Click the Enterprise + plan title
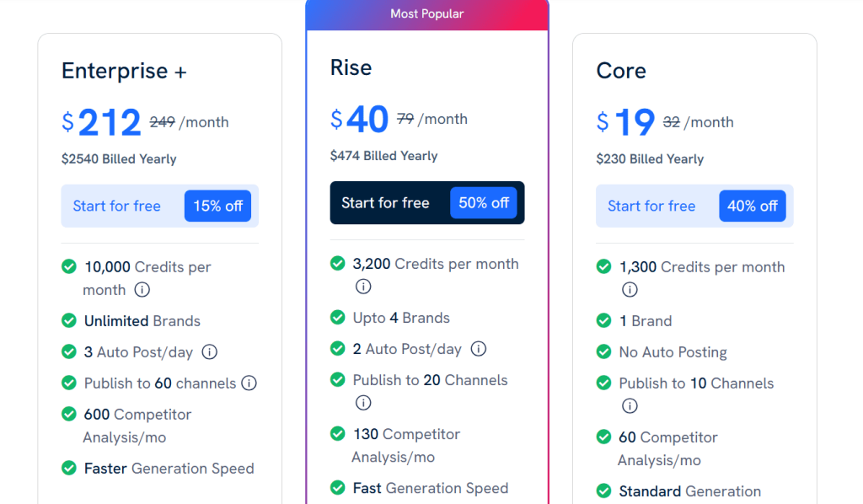The image size is (863, 504). (124, 72)
